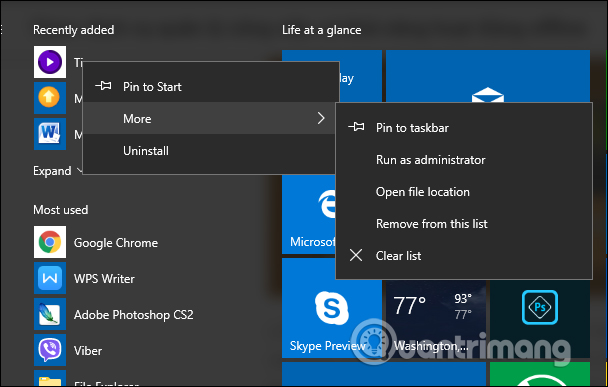The image size is (608, 387).
Task: Click the orange upward arrow app icon
Action: tap(50, 98)
